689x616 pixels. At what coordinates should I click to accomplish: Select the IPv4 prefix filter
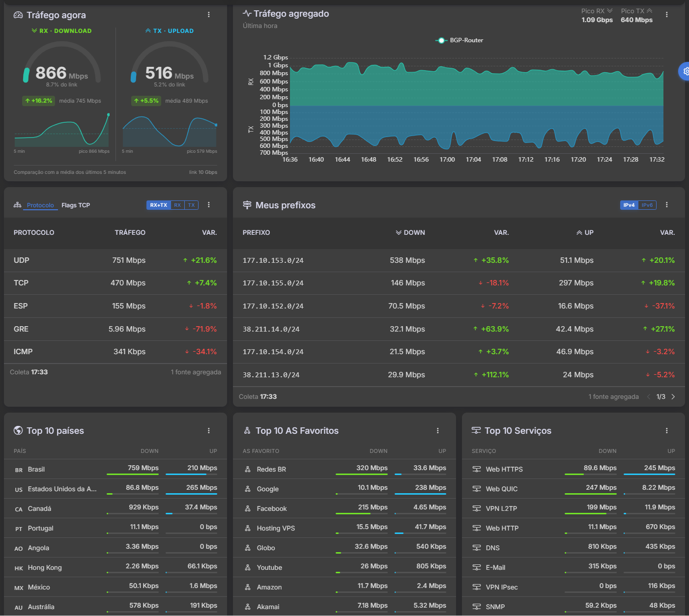[x=629, y=205]
